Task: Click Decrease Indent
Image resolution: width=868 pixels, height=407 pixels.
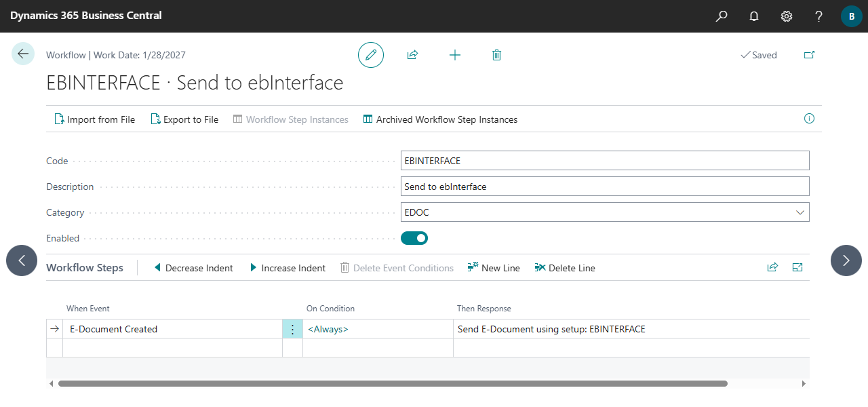Action: click(193, 268)
